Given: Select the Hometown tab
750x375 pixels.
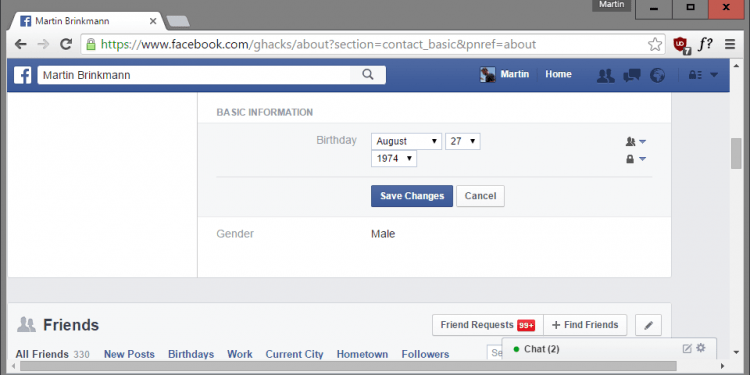Looking at the screenshot, I should click(362, 354).
